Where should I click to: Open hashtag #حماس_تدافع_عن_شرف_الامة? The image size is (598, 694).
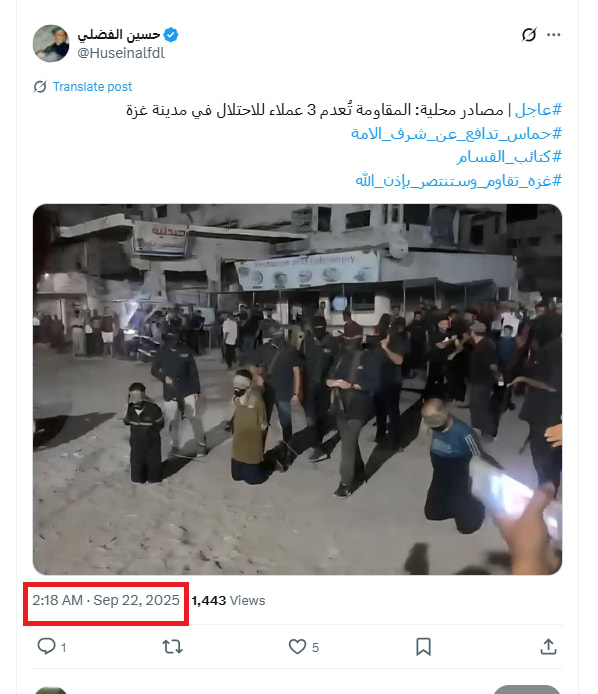coord(456,133)
